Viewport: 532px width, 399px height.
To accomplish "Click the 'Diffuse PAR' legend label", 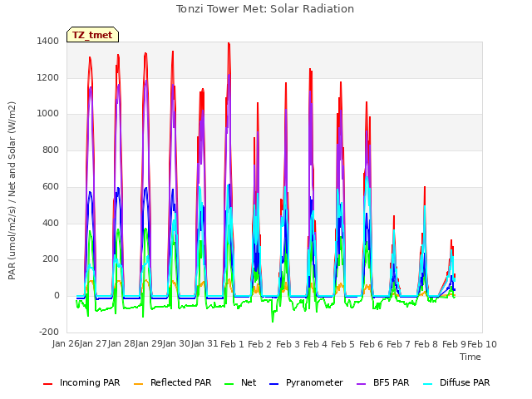I will [465, 382].
